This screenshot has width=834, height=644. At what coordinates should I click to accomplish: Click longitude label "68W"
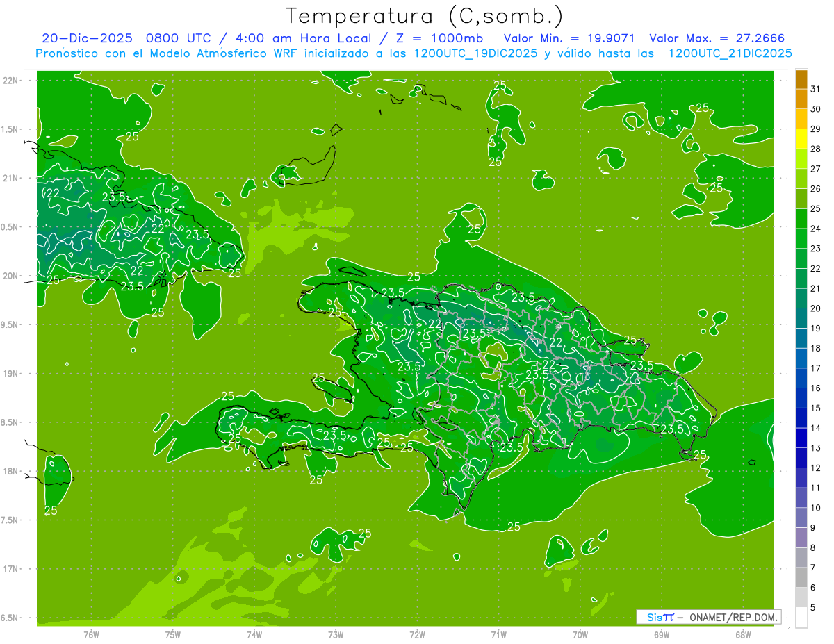click(x=743, y=634)
